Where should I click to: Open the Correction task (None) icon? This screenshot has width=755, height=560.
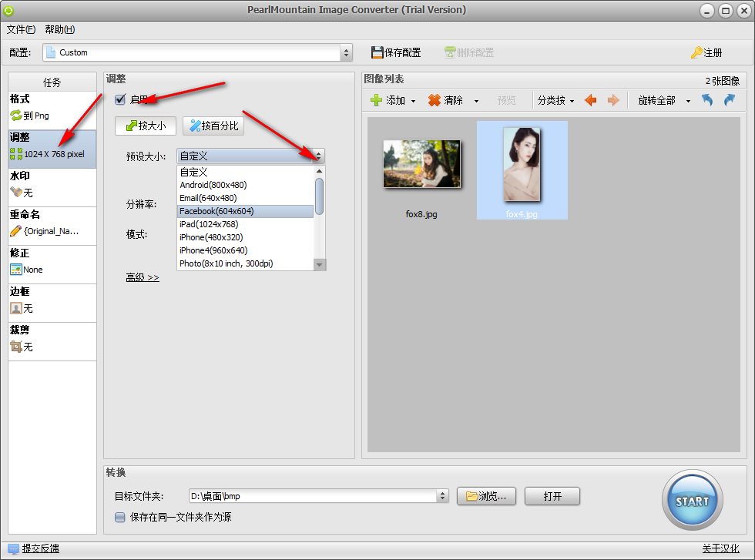tap(16, 269)
